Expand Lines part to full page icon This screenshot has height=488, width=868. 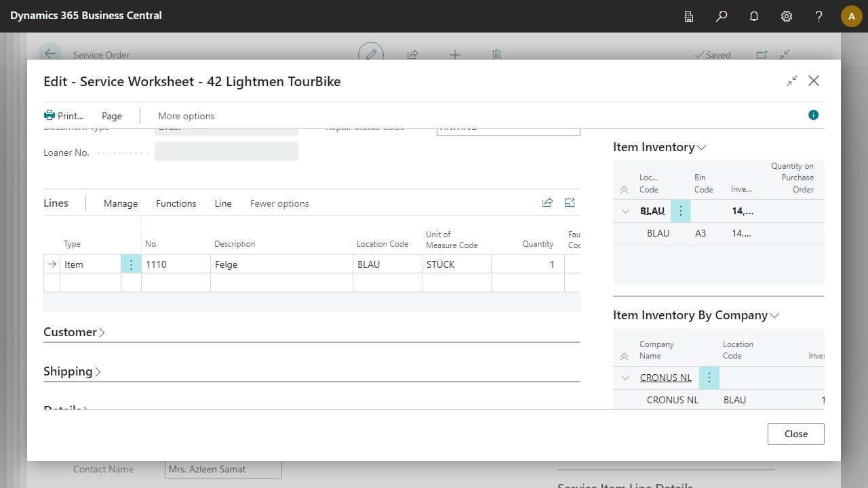tap(570, 203)
